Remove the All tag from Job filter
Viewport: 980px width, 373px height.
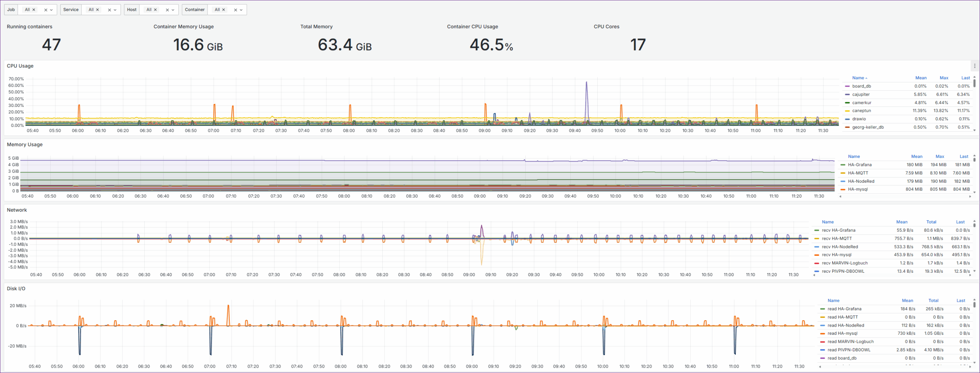(34, 10)
